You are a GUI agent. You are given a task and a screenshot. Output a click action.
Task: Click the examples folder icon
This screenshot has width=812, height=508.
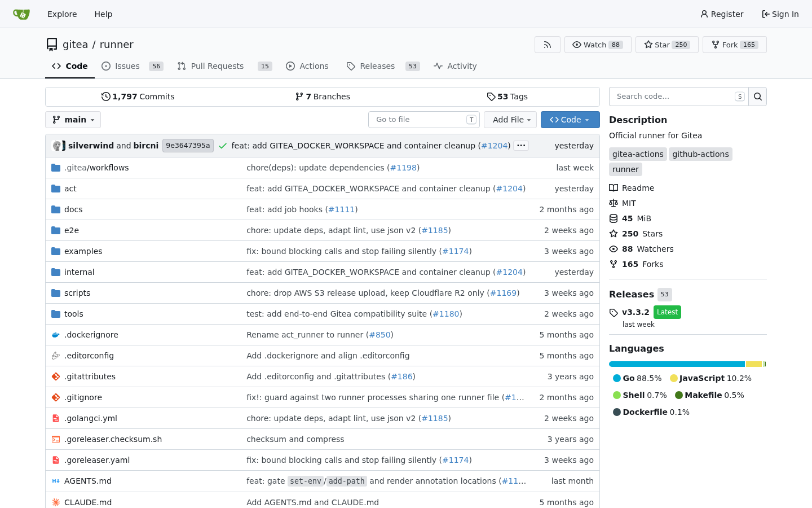pos(56,251)
